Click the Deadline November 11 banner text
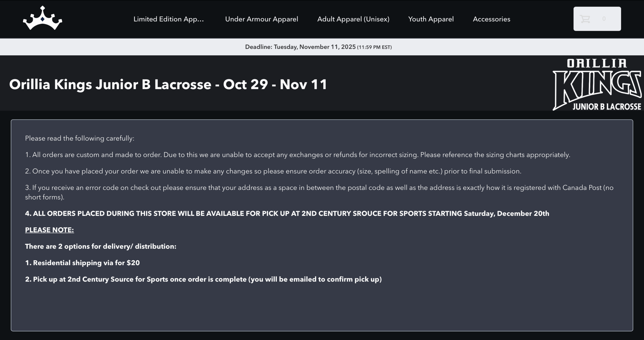The width and height of the screenshot is (644, 340). pyautogui.click(x=318, y=47)
